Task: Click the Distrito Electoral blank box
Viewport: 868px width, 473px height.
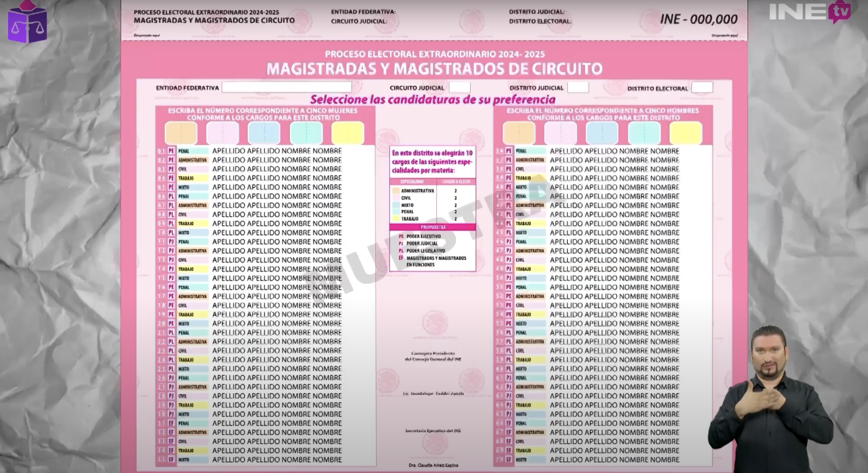Action: coord(702,88)
